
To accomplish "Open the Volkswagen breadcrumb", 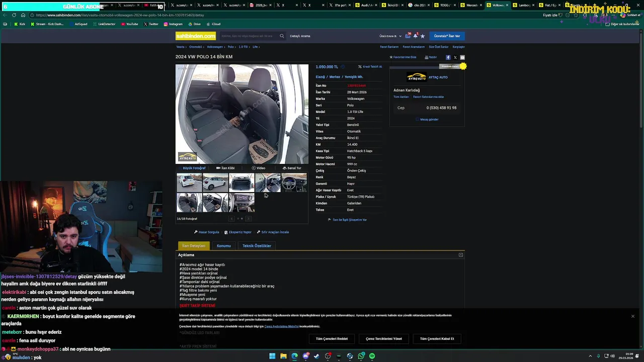I will (x=215, y=47).
